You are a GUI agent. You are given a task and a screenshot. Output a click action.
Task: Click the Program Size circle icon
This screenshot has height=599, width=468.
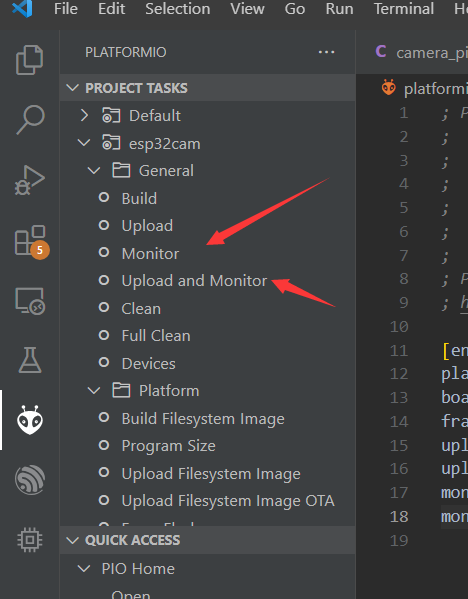coord(104,445)
